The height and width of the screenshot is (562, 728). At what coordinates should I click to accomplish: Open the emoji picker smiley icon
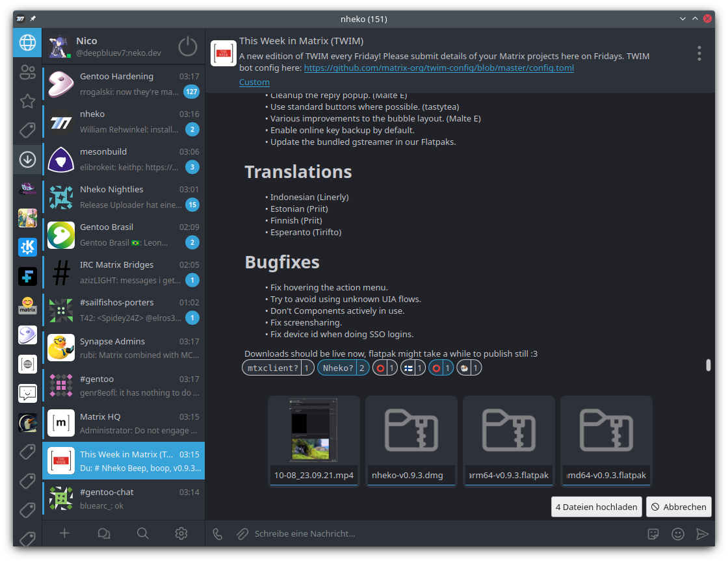[x=678, y=533]
